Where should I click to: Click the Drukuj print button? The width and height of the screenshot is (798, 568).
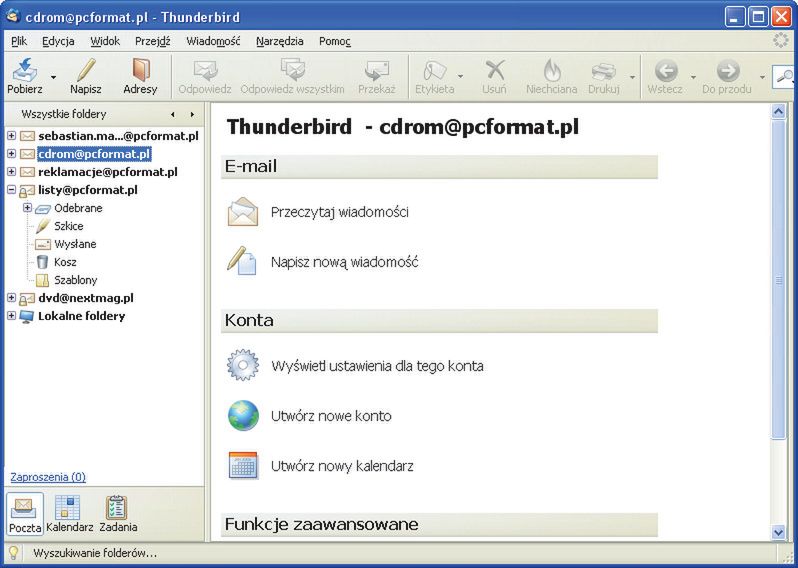604,76
